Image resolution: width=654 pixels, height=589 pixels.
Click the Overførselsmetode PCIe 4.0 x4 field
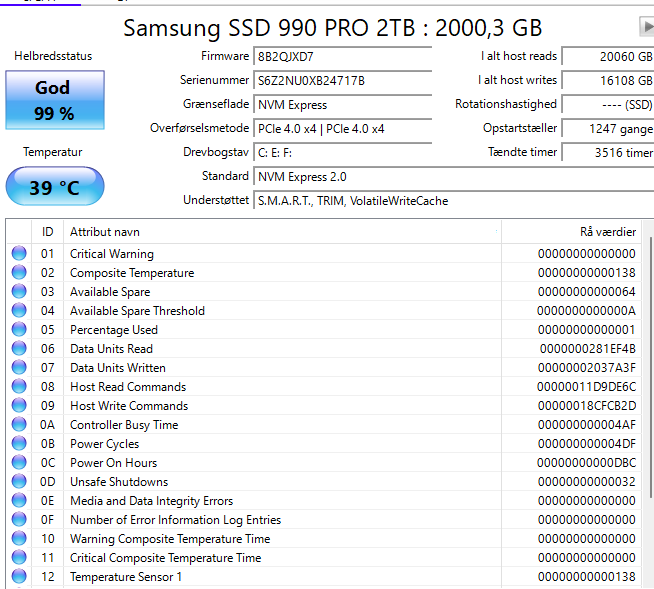tap(342, 129)
